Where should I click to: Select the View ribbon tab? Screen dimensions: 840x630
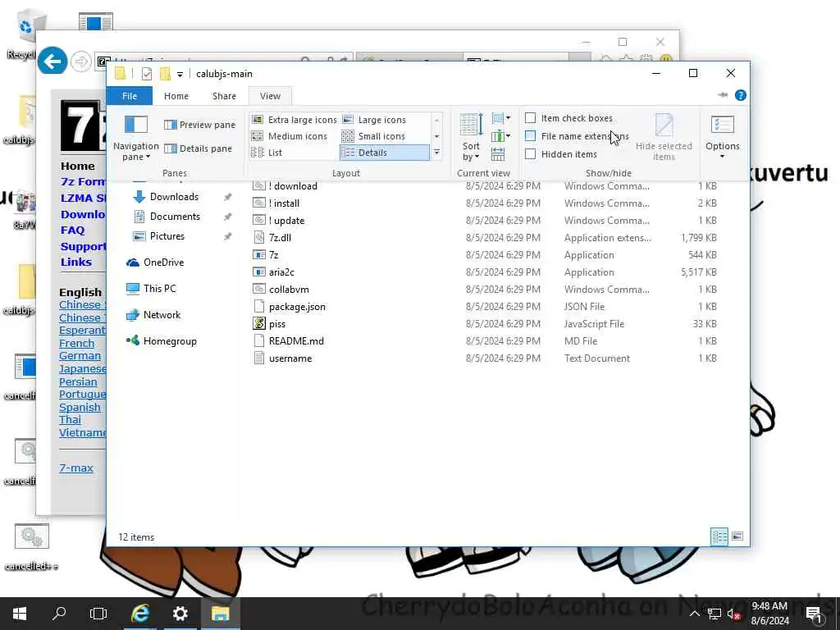pyautogui.click(x=270, y=96)
